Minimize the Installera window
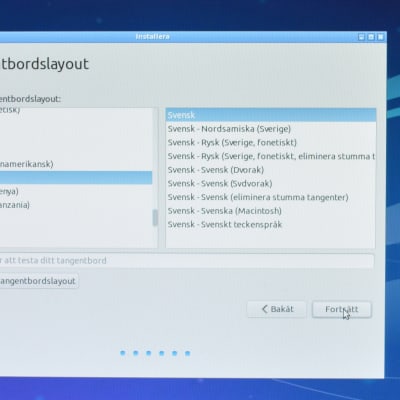Image resolution: width=400 pixels, height=400 pixels. [362, 37]
